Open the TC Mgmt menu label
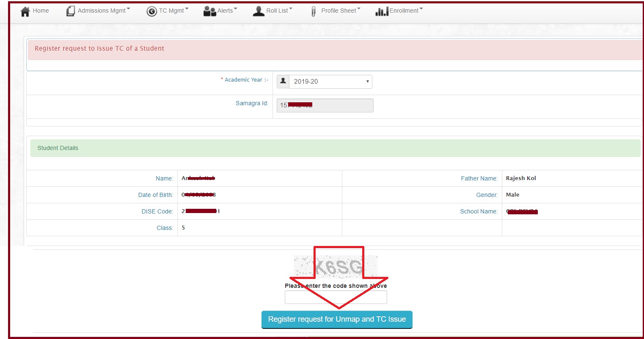This screenshot has height=339, width=644. tap(171, 11)
